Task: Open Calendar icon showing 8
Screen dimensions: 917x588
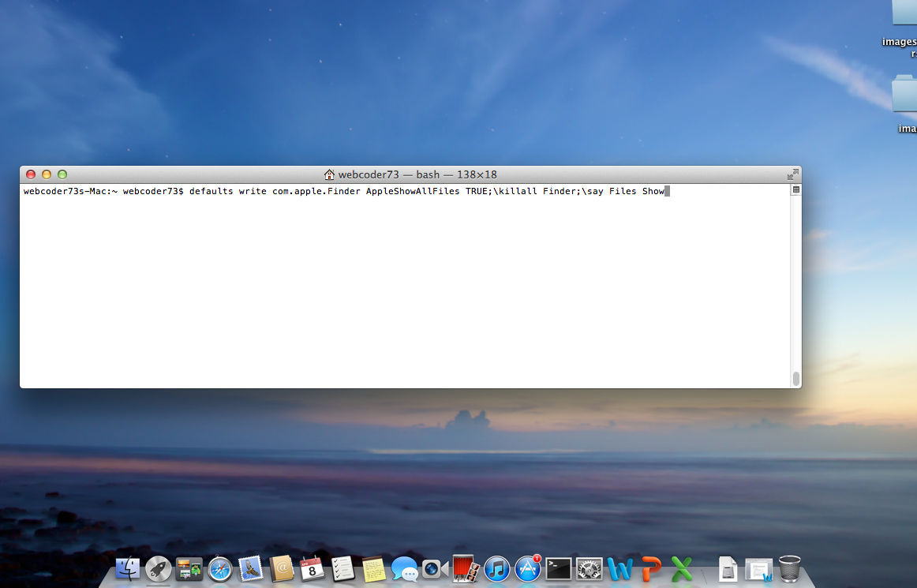Action: pyautogui.click(x=312, y=568)
